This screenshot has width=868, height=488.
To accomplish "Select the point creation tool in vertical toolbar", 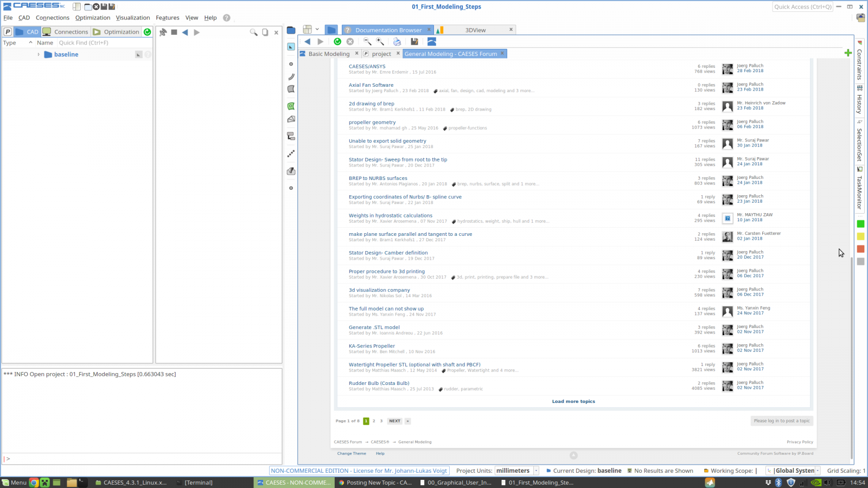I will point(291,64).
